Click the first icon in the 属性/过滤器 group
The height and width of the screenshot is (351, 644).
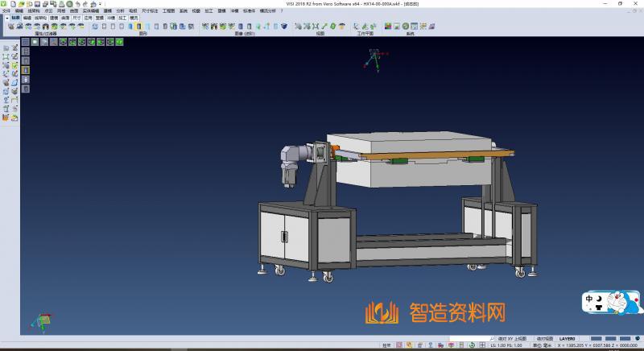pos(10,27)
